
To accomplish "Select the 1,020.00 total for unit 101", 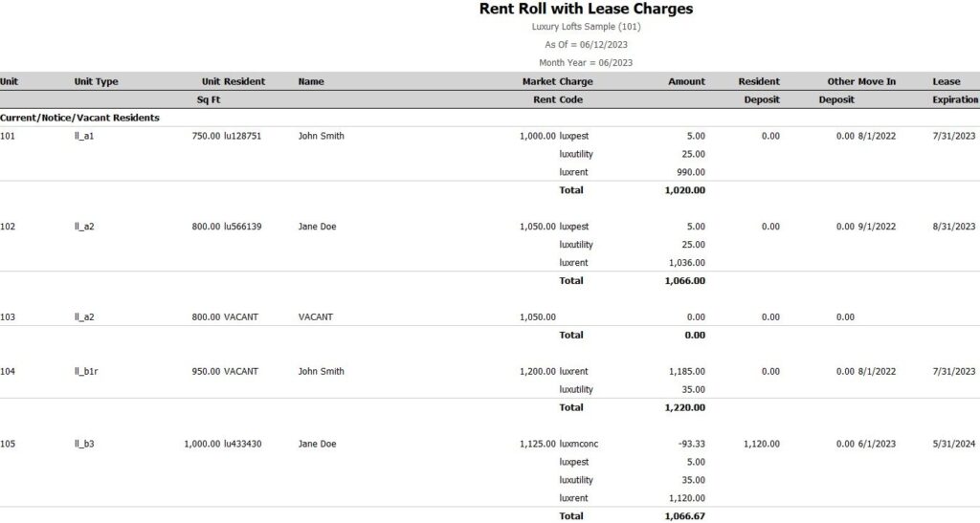I will [x=685, y=190].
